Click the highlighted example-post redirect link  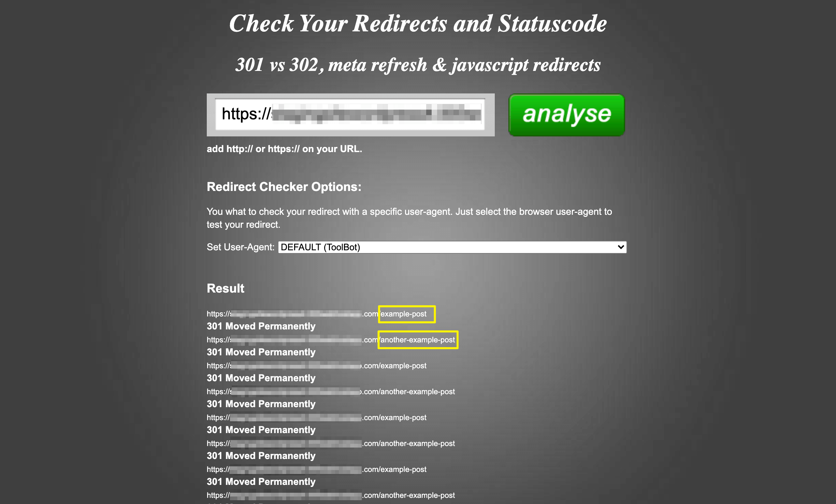click(x=406, y=313)
